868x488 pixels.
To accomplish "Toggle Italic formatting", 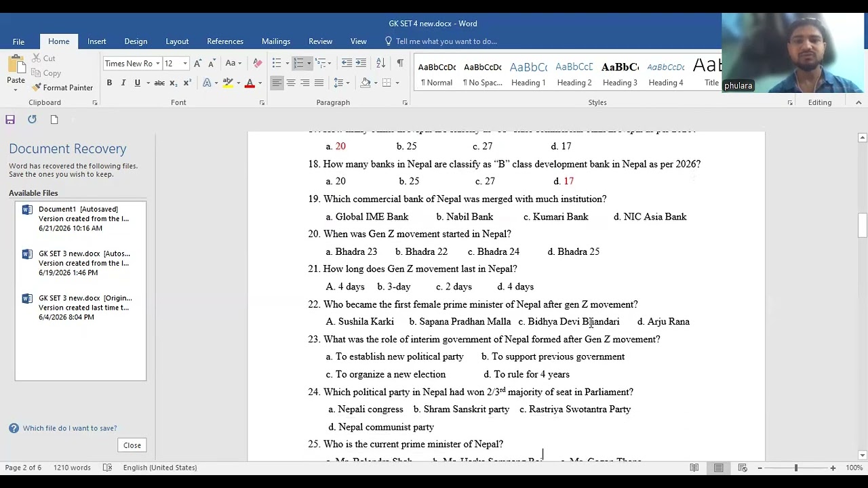I will click(123, 83).
